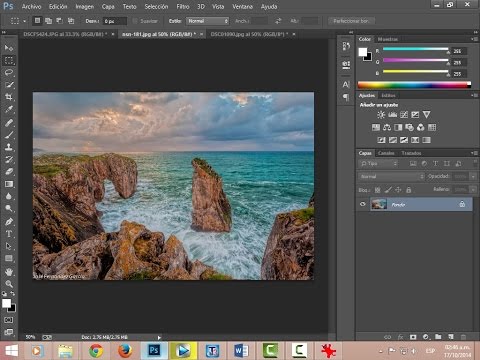This screenshot has height=360, width=480.
Task: Select the Zoom tool in the toolbox
Action: (9, 284)
